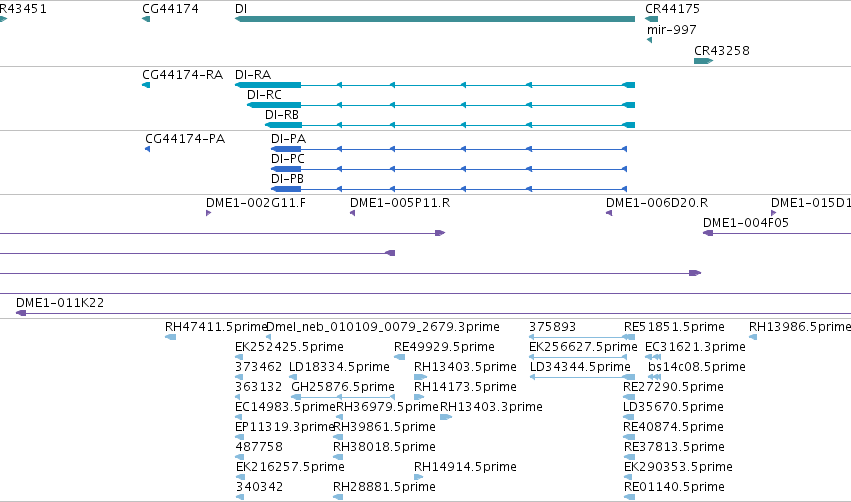Viewport: 851px width, 502px height.
Task: Click the DME1-002G11.F clone end
Action: pyautogui.click(x=208, y=213)
